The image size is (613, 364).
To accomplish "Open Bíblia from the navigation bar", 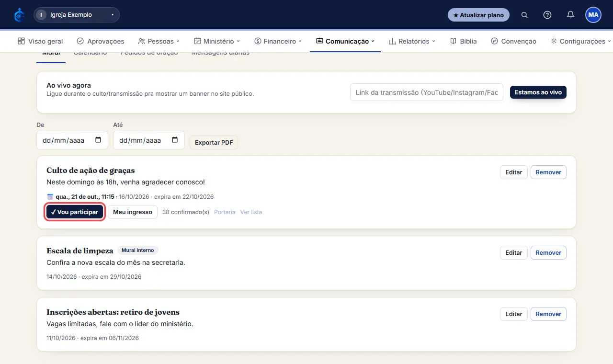I will click(464, 41).
